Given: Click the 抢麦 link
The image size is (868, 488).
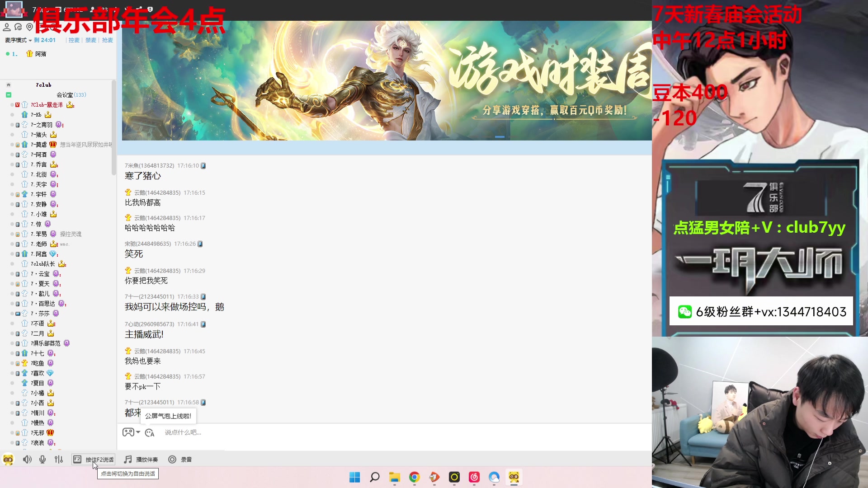Looking at the screenshot, I should tap(108, 40).
